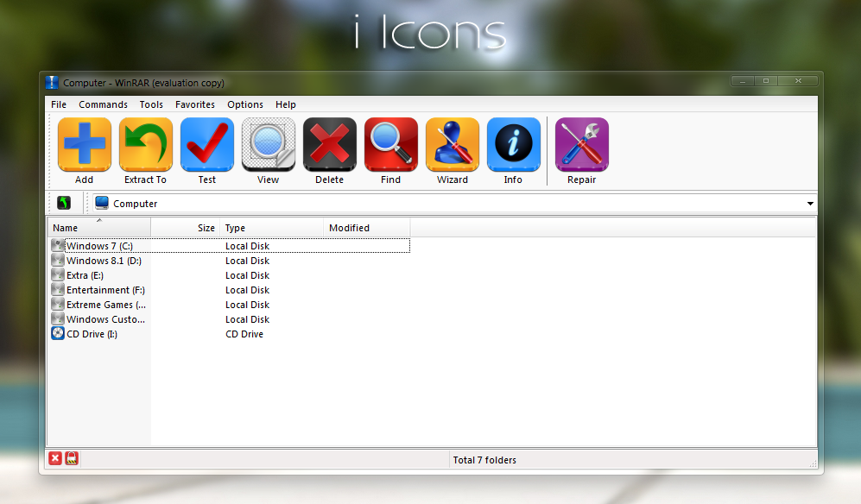
Task: Maximize the WinRAR window
Action: point(765,81)
